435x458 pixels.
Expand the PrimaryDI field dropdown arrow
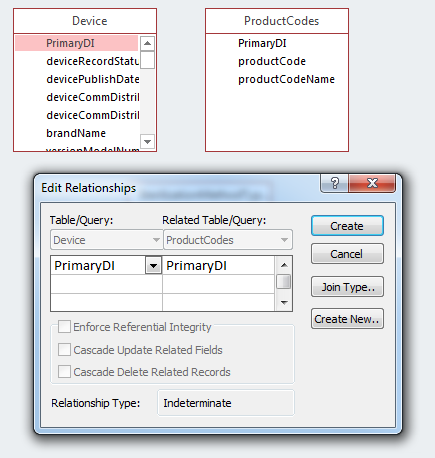153,266
